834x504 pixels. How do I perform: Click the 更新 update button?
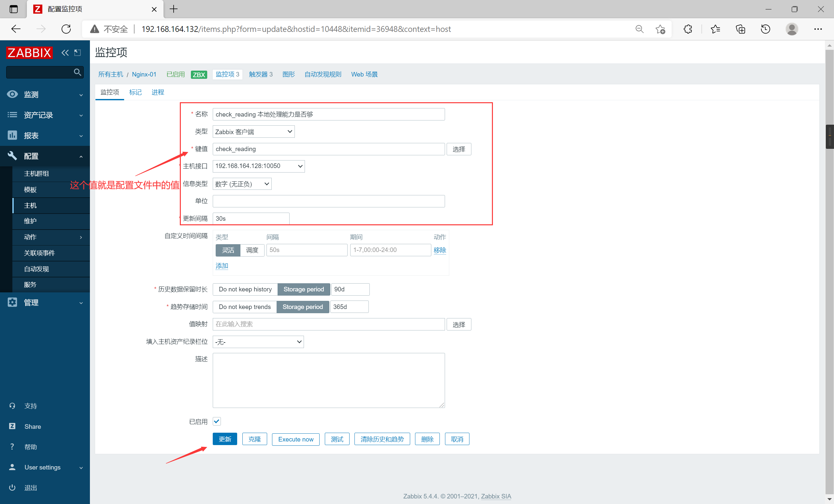click(225, 439)
